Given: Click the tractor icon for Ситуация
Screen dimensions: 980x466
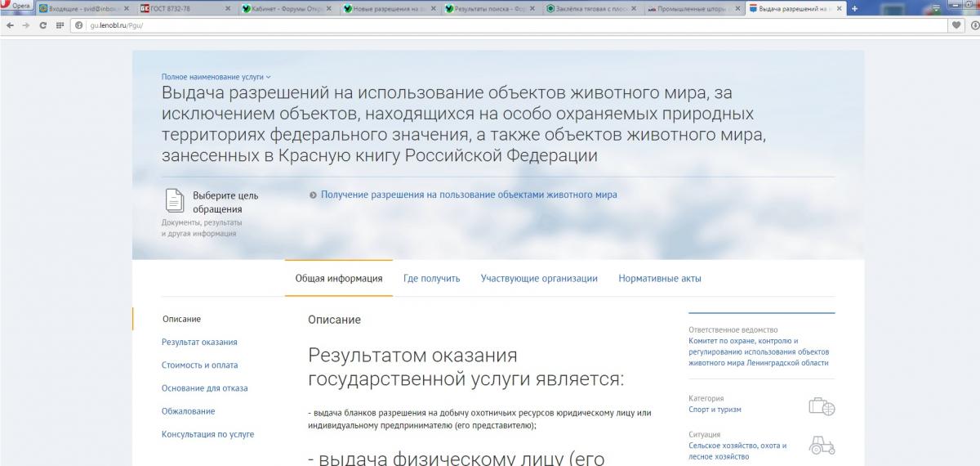Looking at the screenshot, I should click(x=821, y=445).
